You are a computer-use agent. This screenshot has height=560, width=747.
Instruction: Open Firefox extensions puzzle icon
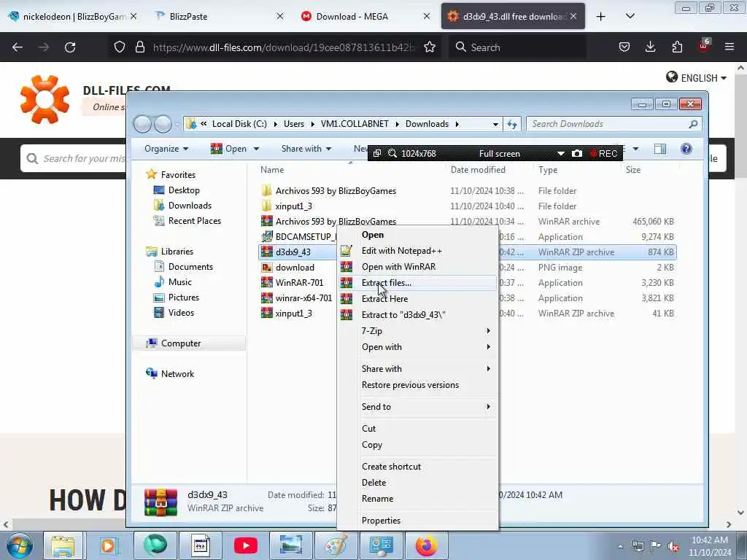click(677, 47)
